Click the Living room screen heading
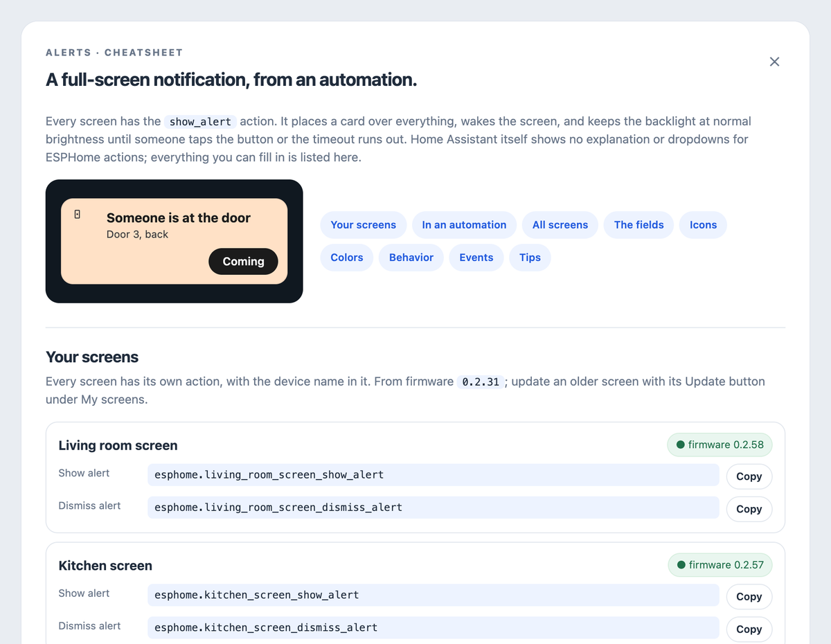Viewport: 831px width, 644px height. coord(118,445)
